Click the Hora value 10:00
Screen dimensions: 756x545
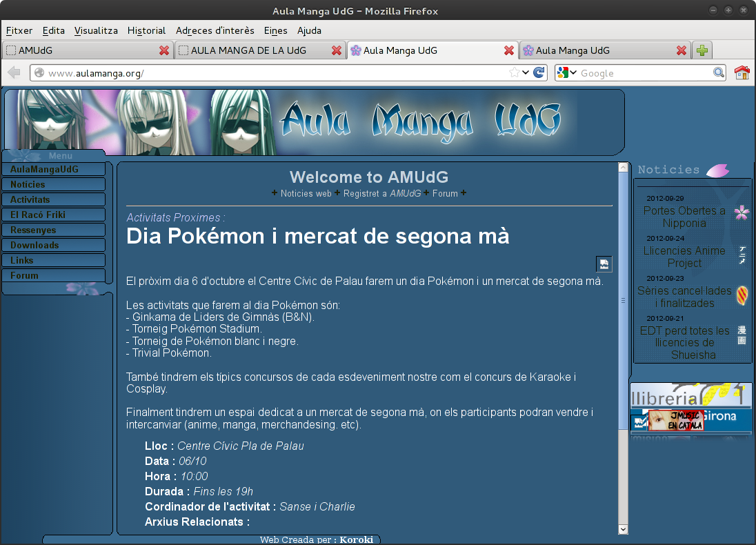click(x=195, y=477)
